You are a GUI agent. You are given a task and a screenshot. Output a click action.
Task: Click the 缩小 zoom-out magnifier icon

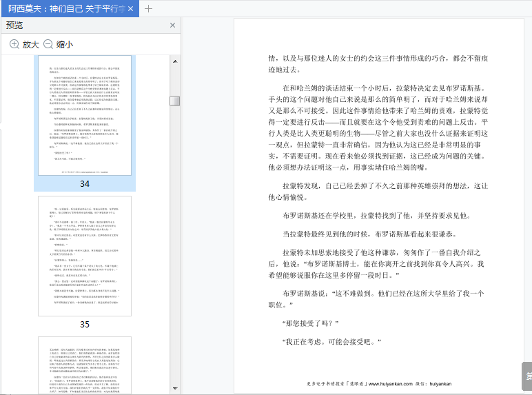pyautogui.click(x=48, y=44)
